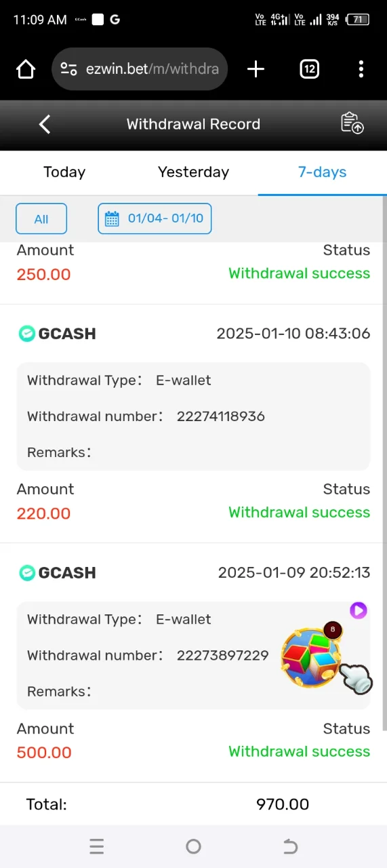Image resolution: width=387 pixels, height=868 pixels.
Task: Switch to the Yesterday tab
Action: (193, 172)
